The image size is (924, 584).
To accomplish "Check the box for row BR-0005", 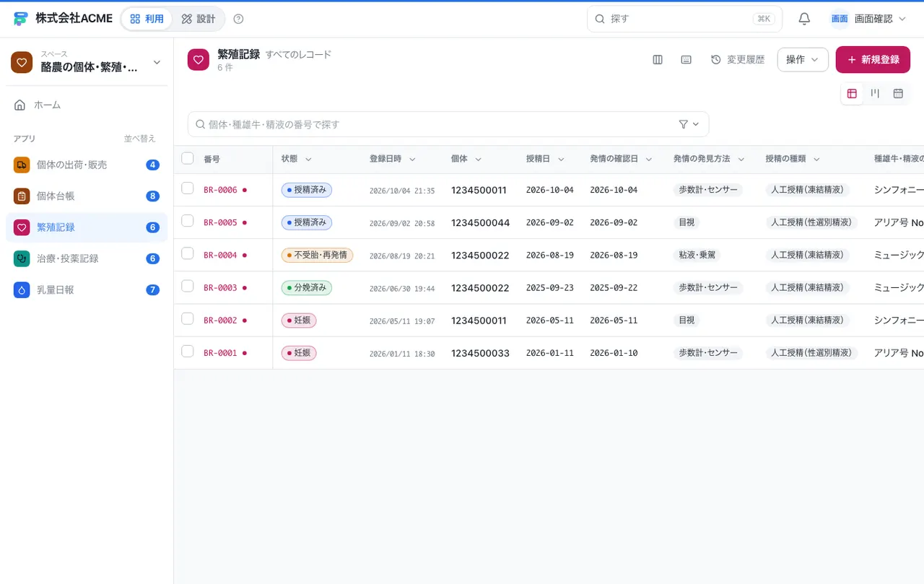I will (188, 221).
